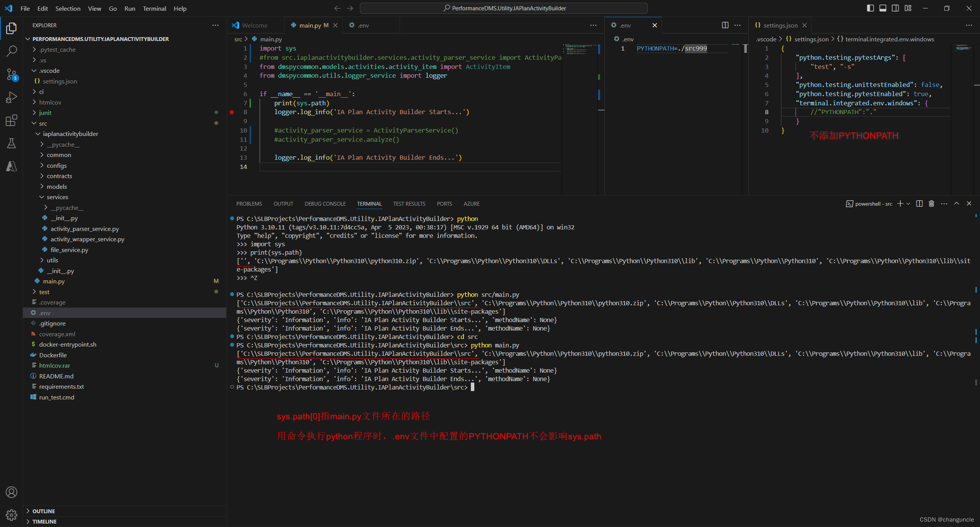Open the Search view in activity bar
Image resolution: width=980 pixels, height=527 pixels.
[x=11, y=51]
